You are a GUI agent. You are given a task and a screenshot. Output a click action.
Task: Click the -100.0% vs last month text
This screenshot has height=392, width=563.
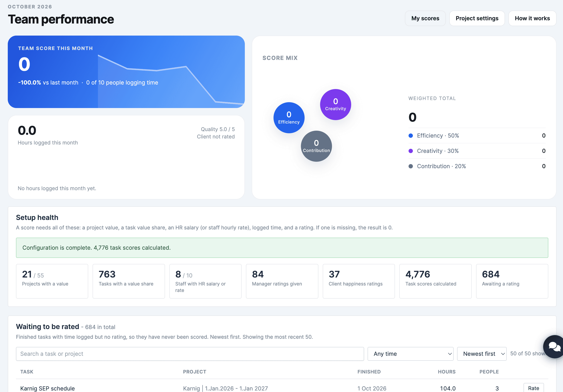coord(48,83)
